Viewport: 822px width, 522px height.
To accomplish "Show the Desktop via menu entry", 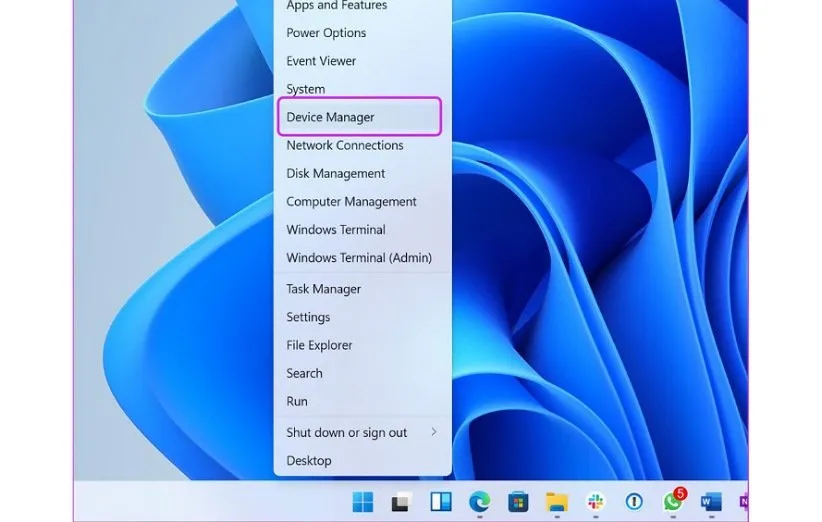I will point(309,461).
